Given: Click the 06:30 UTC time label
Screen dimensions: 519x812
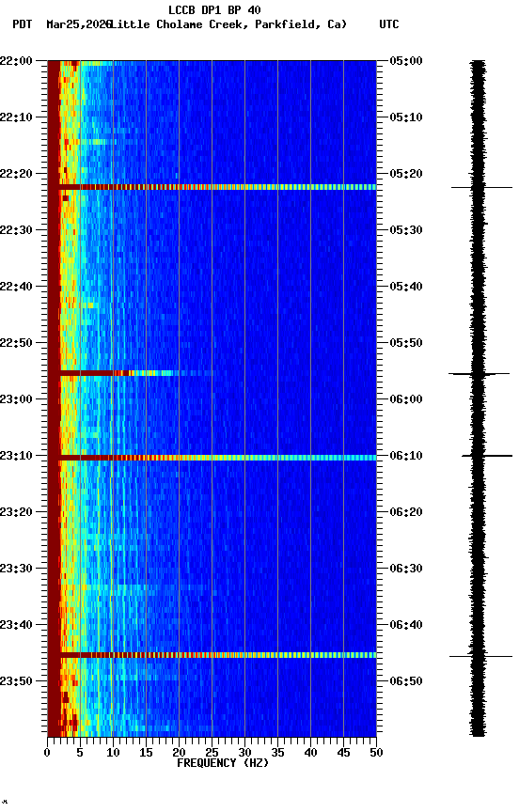Looking at the screenshot, I should click(406, 569).
